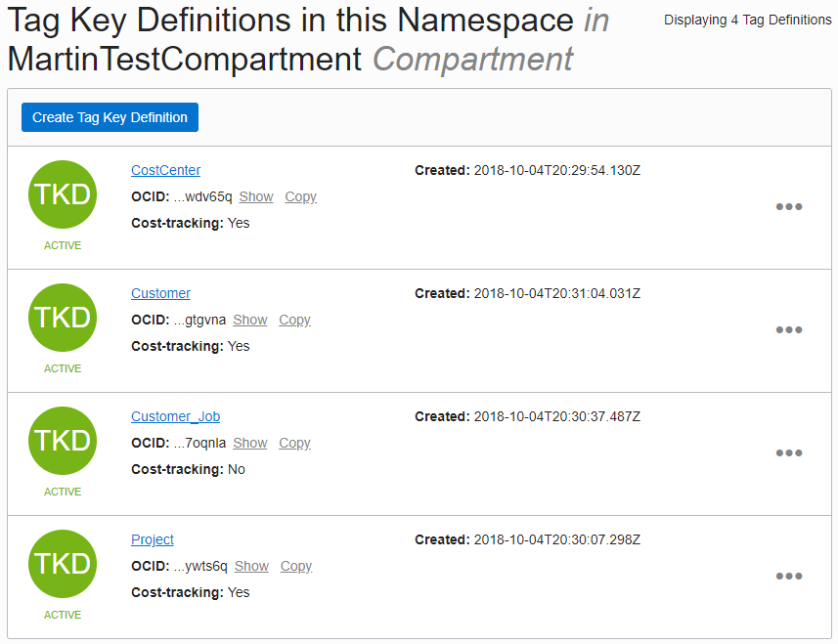
Task: Copy the CostCenter OCID
Action: [300, 196]
